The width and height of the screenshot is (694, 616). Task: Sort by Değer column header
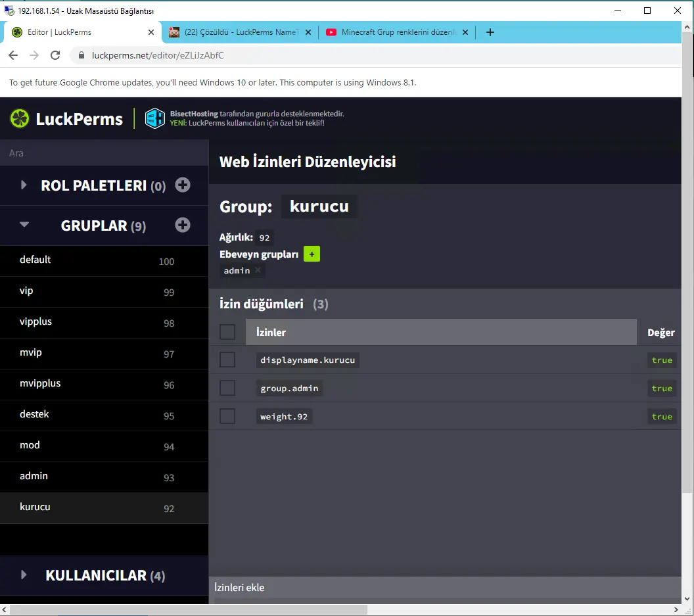coord(660,333)
